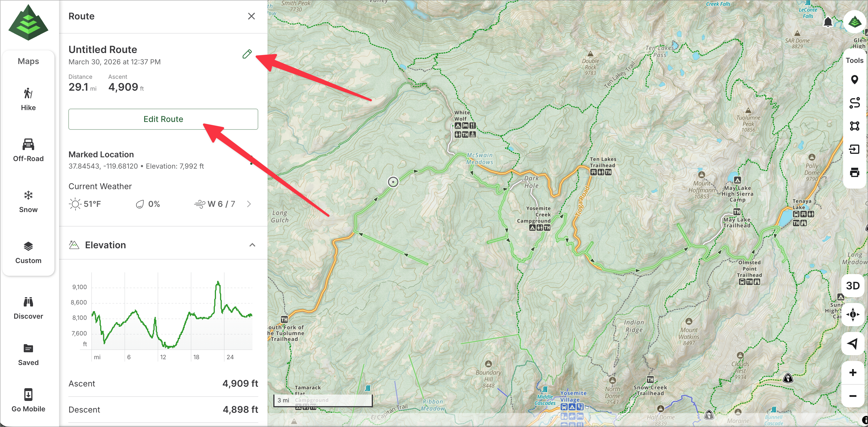Expand the Current Weather details chevron

[x=249, y=204]
